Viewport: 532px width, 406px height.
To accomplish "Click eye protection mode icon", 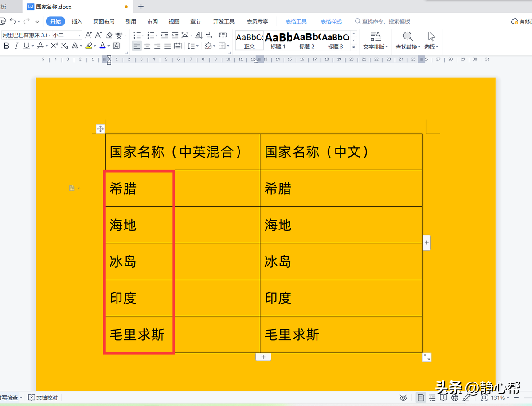I will (403, 398).
